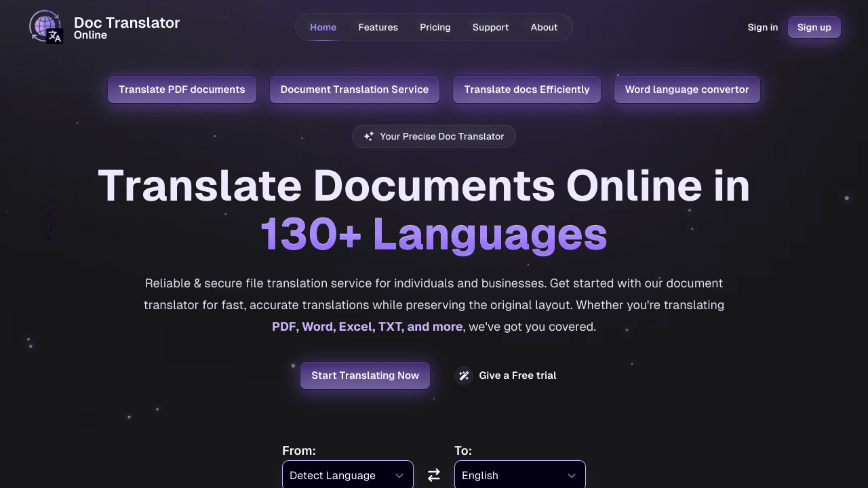Click the Start Translating Now button
This screenshot has height=488, width=868.
[x=365, y=375]
